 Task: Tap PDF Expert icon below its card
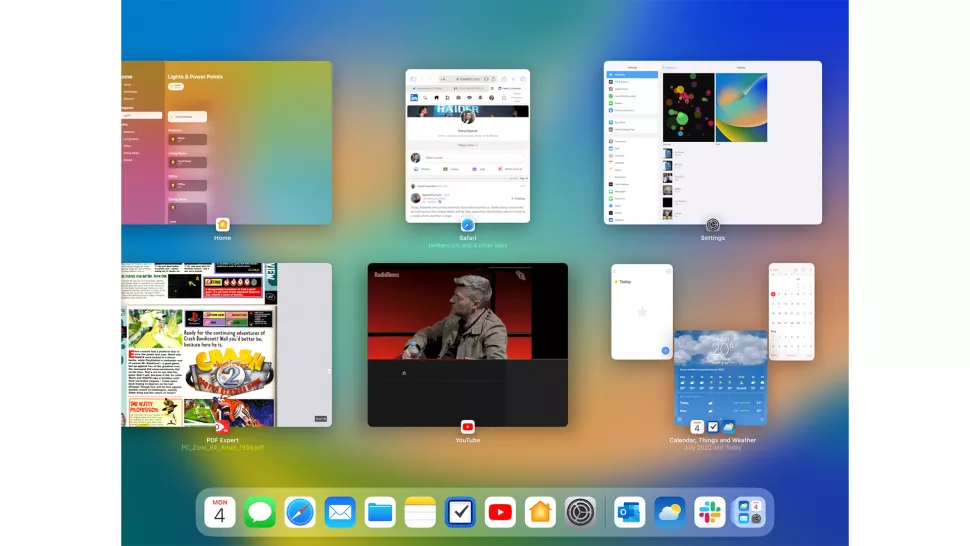coord(223,427)
